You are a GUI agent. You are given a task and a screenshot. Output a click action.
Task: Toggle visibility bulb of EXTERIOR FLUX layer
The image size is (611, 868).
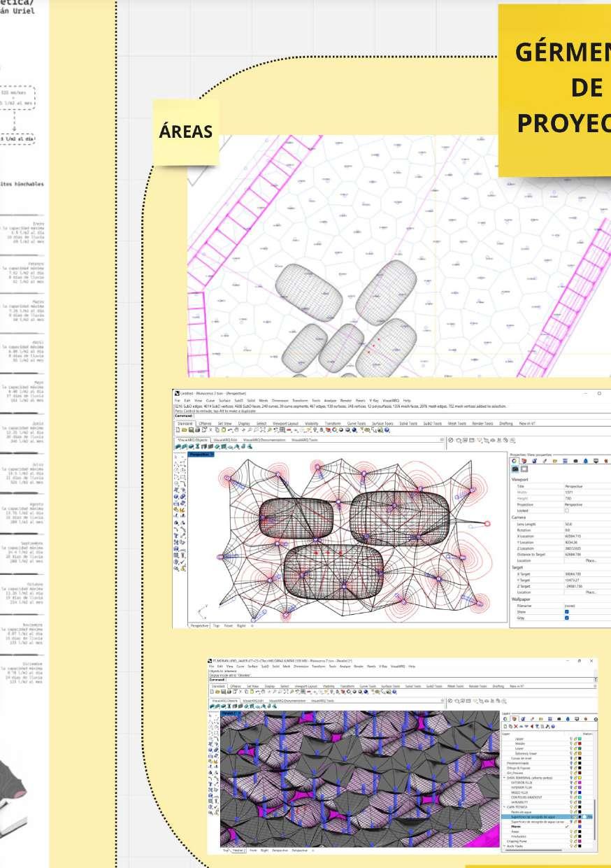coord(571,783)
